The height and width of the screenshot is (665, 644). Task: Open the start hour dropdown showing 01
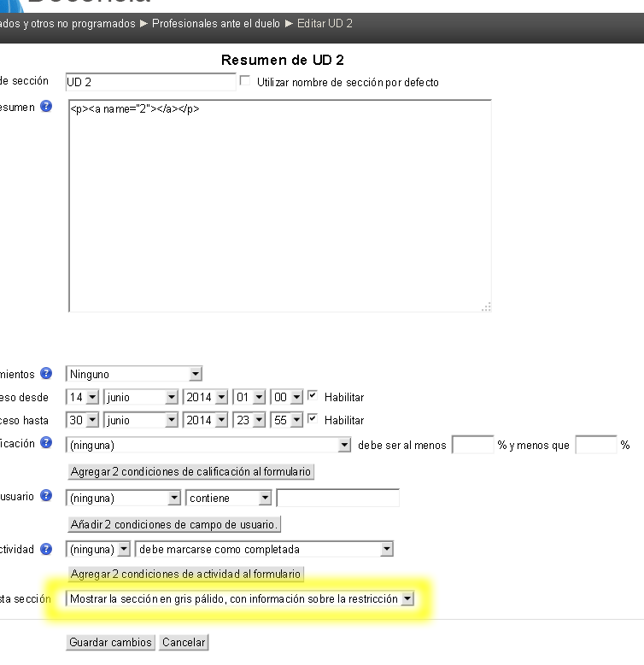249,398
